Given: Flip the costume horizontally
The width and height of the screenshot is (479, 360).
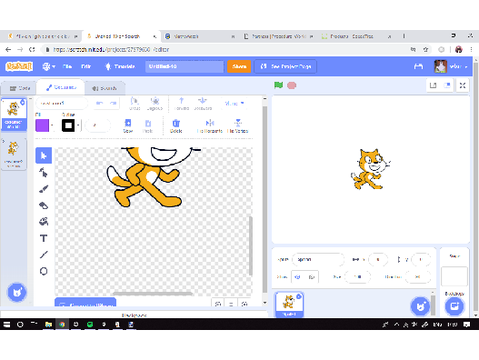Looking at the screenshot, I should pos(210,126).
